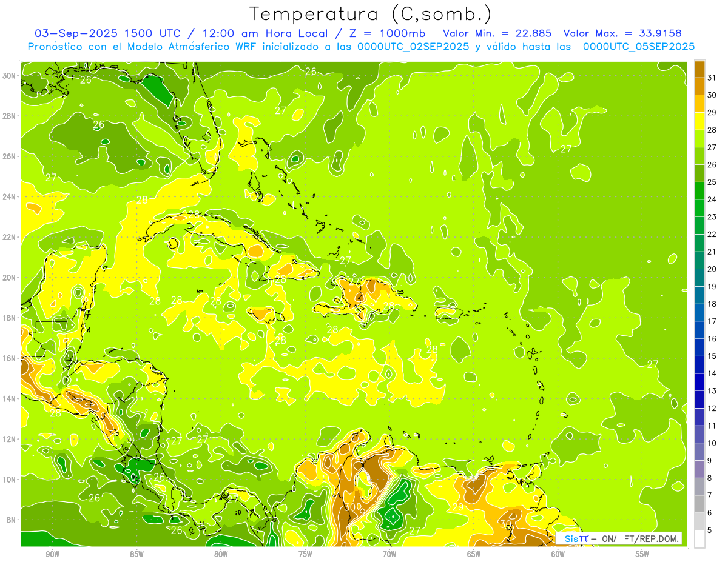Click the 90W longitude axis label
The width and height of the screenshot is (728, 562).
pos(53,554)
